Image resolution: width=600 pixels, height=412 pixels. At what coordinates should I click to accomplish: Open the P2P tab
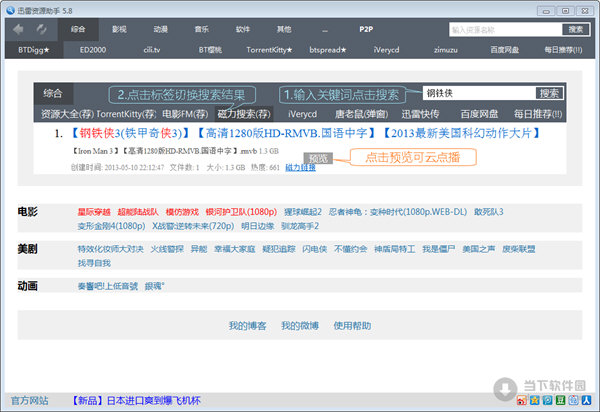[x=366, y=29]
